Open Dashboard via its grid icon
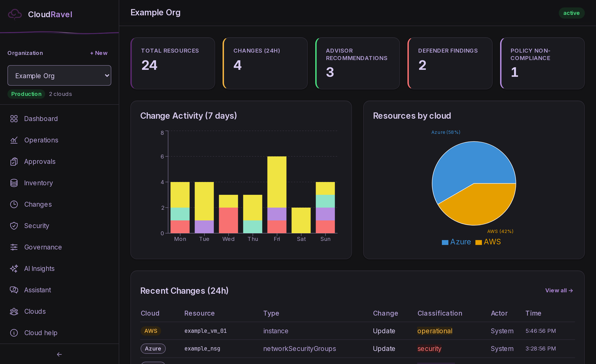The height and width of the screenshot is (364, 596). 14,119
